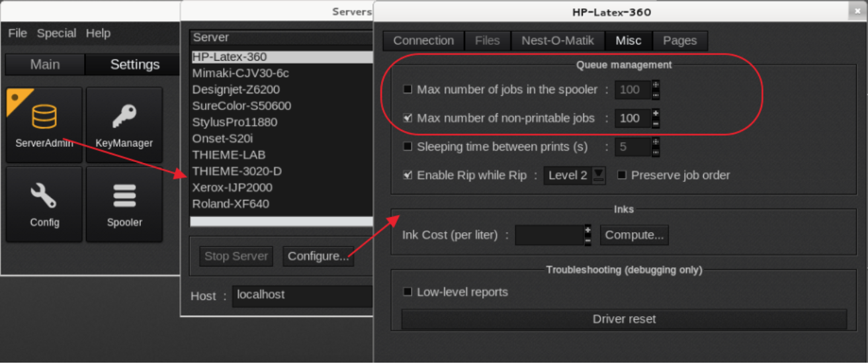Click the Host input field
This screenshot has height=364, width=868.
(x=302, y=295)
